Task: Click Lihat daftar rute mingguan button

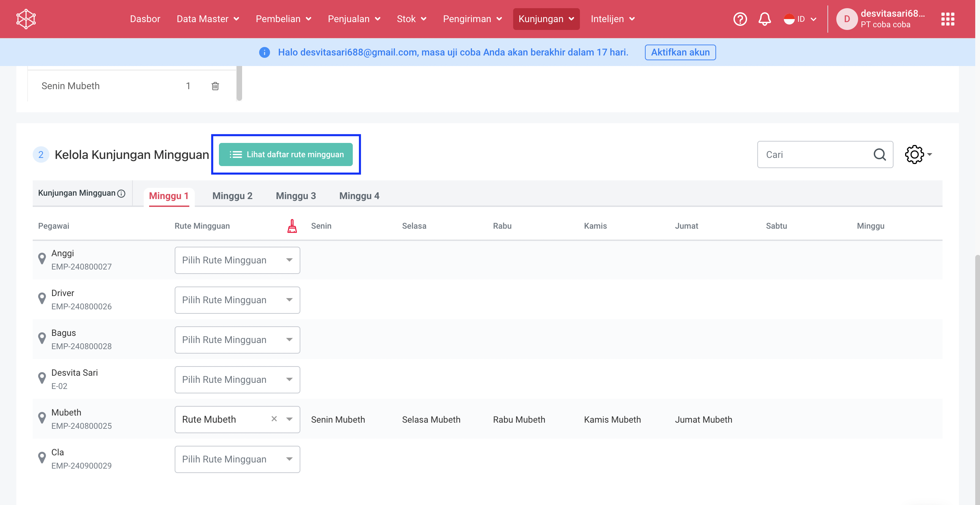Action: [286, 154]
